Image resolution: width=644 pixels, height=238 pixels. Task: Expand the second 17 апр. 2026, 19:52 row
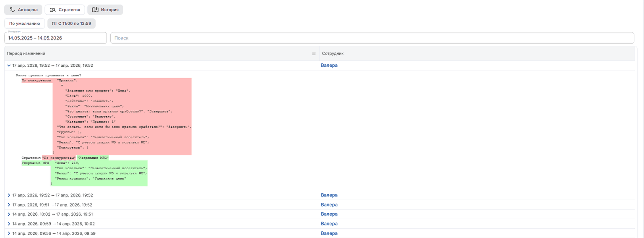pyautogui.click(x=9, y=195)
